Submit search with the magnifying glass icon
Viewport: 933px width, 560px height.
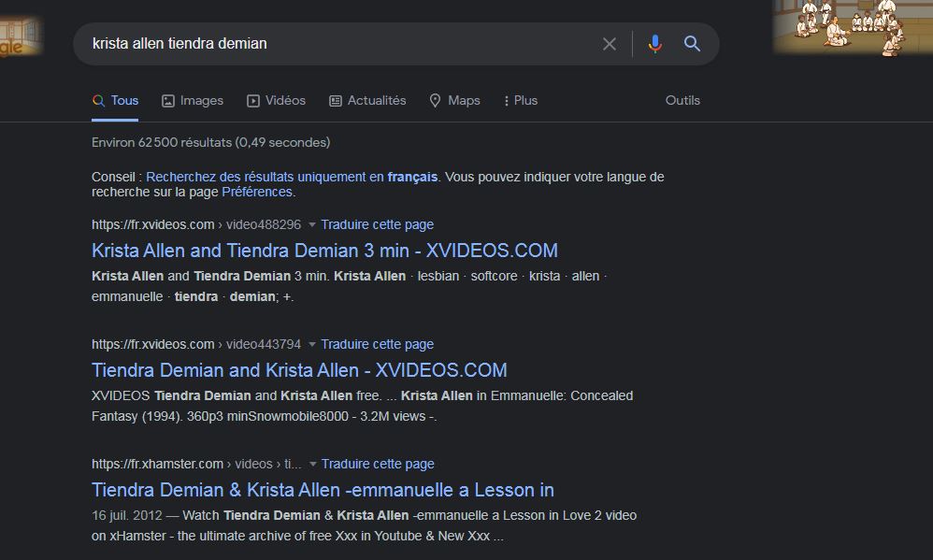point(692,43)
